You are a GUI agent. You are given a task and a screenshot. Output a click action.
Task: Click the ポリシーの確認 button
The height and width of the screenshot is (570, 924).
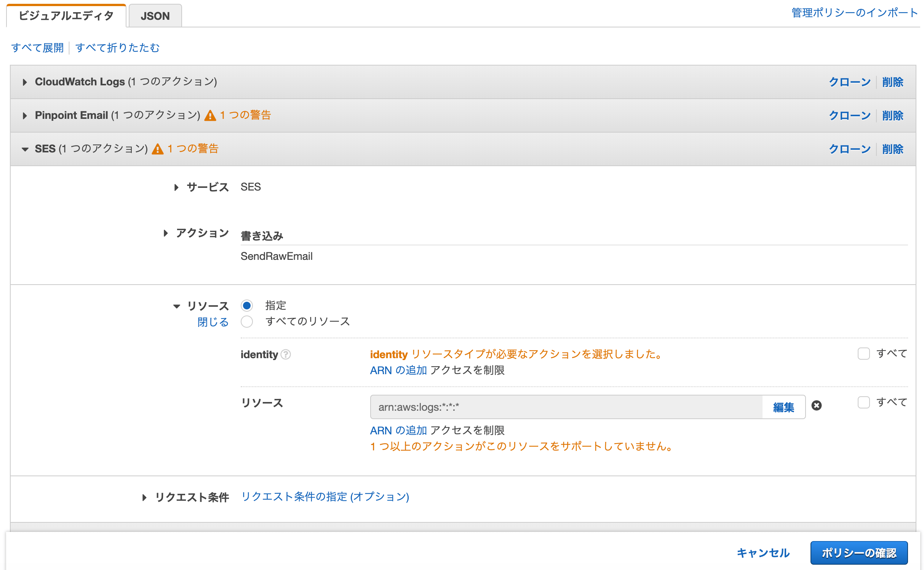pos(859,553)
